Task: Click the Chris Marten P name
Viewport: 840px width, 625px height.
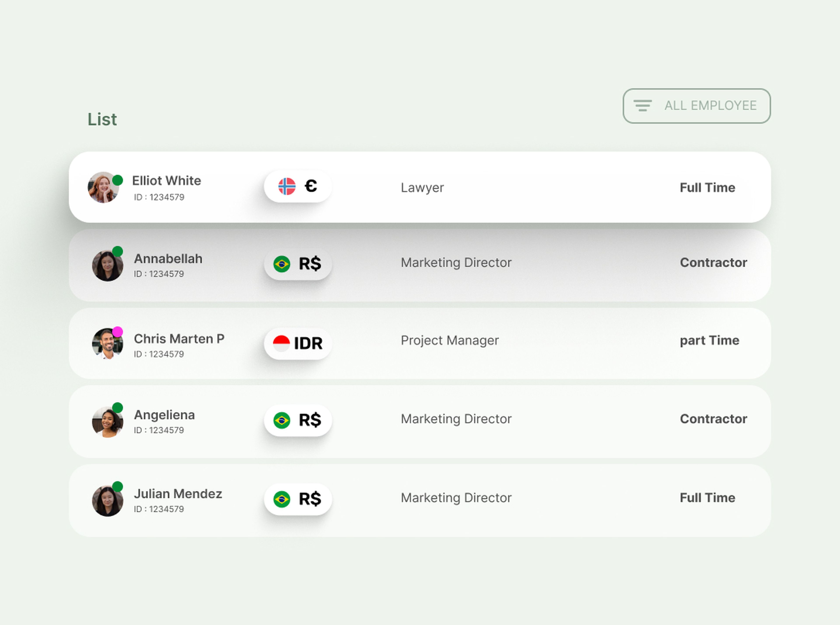Action: (179, 339)
